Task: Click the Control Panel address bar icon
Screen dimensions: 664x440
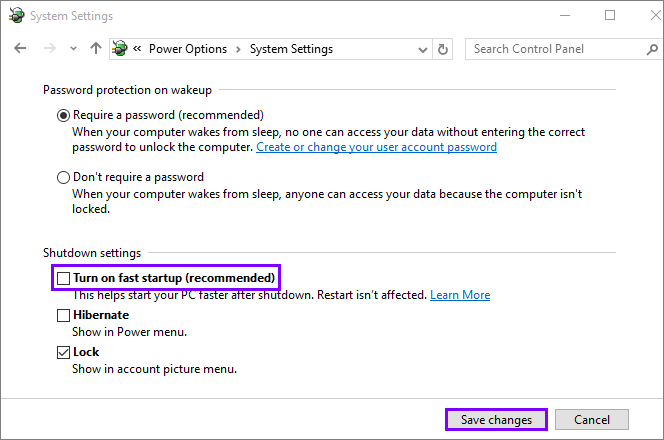Action: (121, 49)
